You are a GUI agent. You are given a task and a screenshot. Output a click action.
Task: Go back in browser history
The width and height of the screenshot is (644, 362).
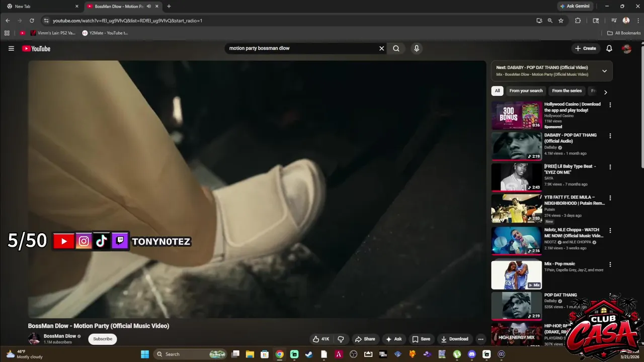point(8,21)
